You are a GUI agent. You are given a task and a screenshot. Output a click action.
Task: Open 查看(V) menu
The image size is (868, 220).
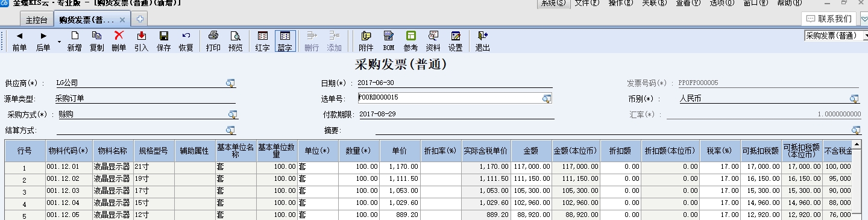point(688,3)
